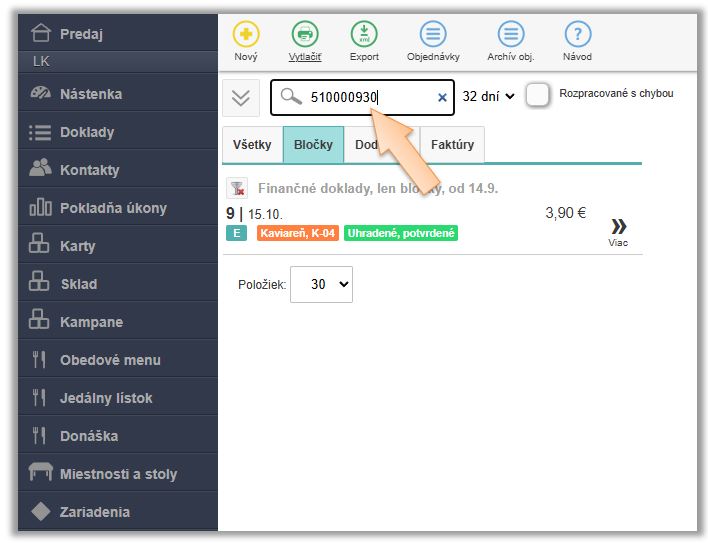
Task: Open Archív obj. from the toolbar
Action: [x=510, y=35]
